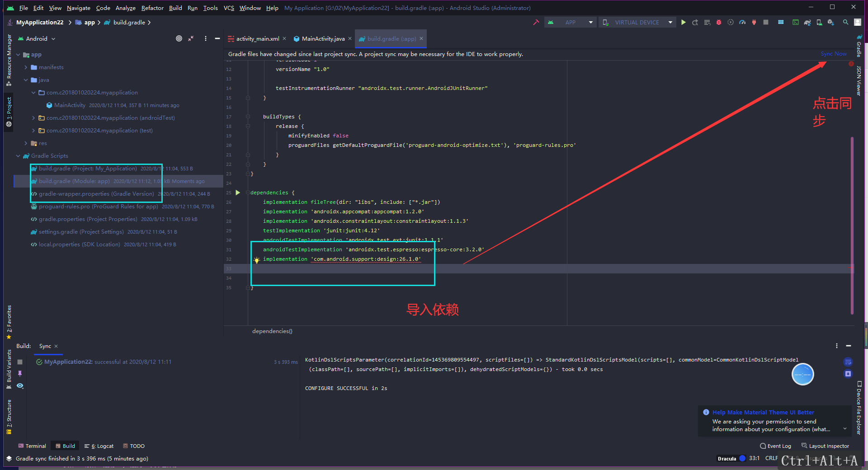Screen dimensions: 868x470
Task: Select settings.gradle (Project Settings) file
Action: coord(81,232)
